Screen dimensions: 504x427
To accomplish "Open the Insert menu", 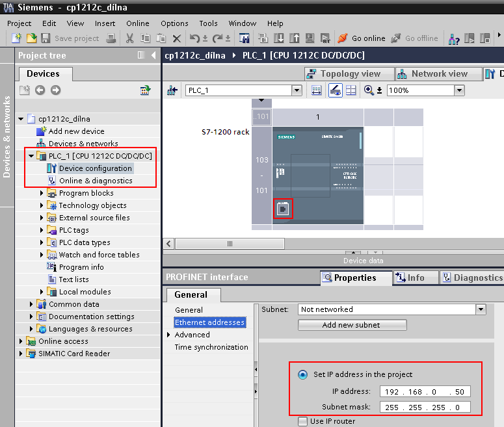I will point(105,23).
